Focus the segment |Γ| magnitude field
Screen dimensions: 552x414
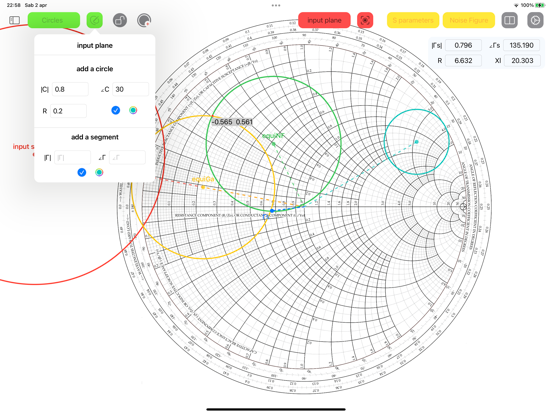pyautogui.click(x=72, y=158)
